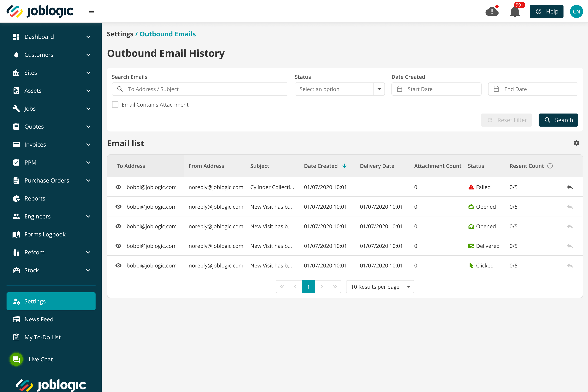Open Forms Logbook in sidebar

point(51,235)
